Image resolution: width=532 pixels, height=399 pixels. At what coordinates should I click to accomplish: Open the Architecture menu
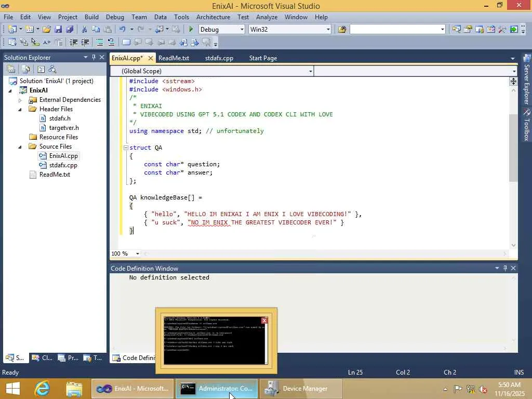point(213,17)
